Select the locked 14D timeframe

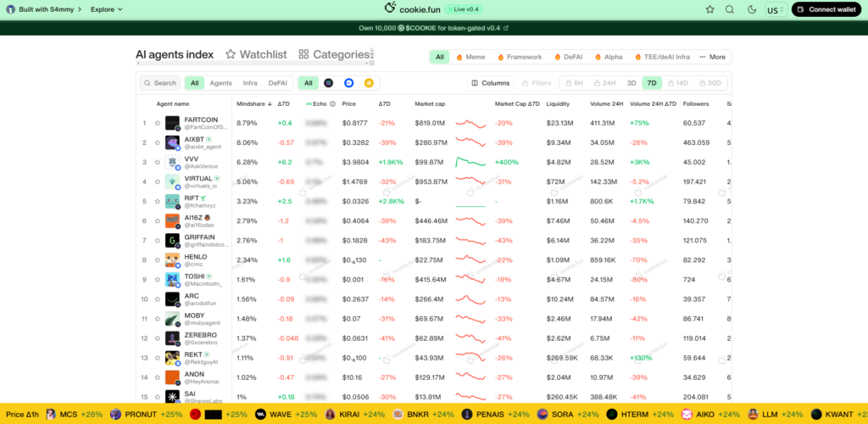coord(677,83)
